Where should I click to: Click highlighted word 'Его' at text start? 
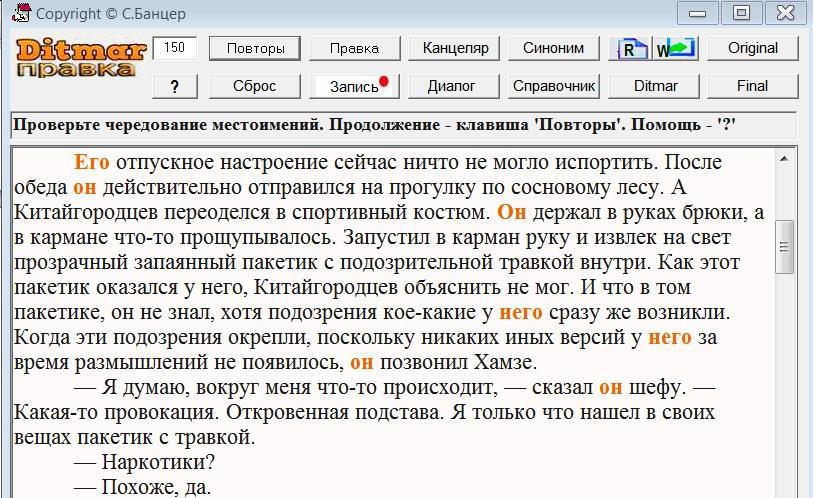92,162
